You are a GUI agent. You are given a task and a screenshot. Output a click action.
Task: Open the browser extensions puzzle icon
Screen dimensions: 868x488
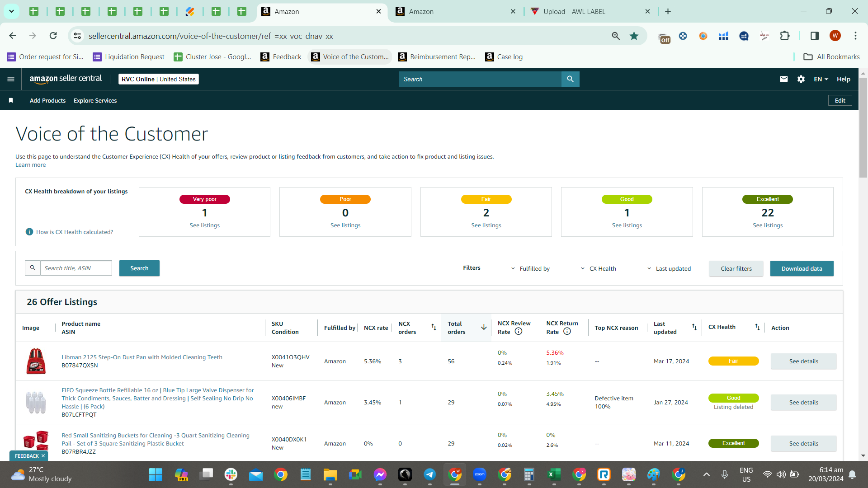tap(785, 36)
